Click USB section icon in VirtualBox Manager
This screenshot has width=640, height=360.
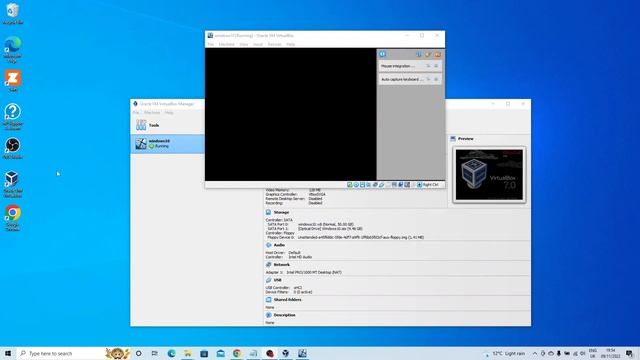pyautogui.click(x=269, y=280)
